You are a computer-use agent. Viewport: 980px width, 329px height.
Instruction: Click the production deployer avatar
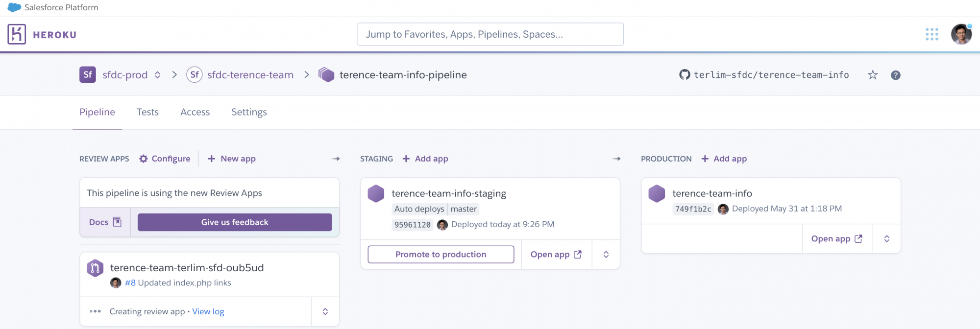[723, 209]
